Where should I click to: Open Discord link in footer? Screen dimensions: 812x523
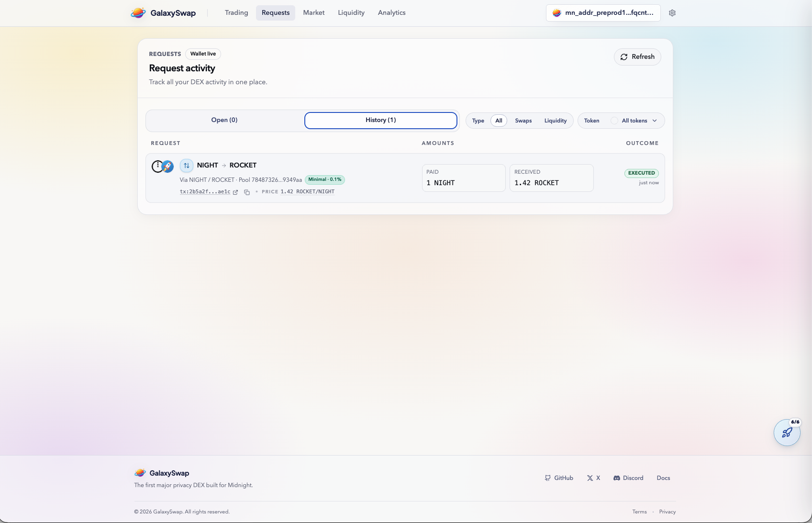(628, 478)
